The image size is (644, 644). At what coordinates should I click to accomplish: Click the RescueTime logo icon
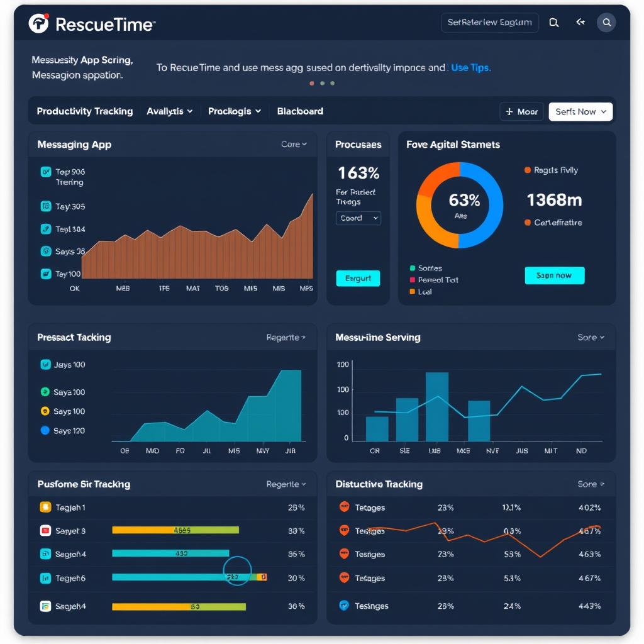[38, 23]
